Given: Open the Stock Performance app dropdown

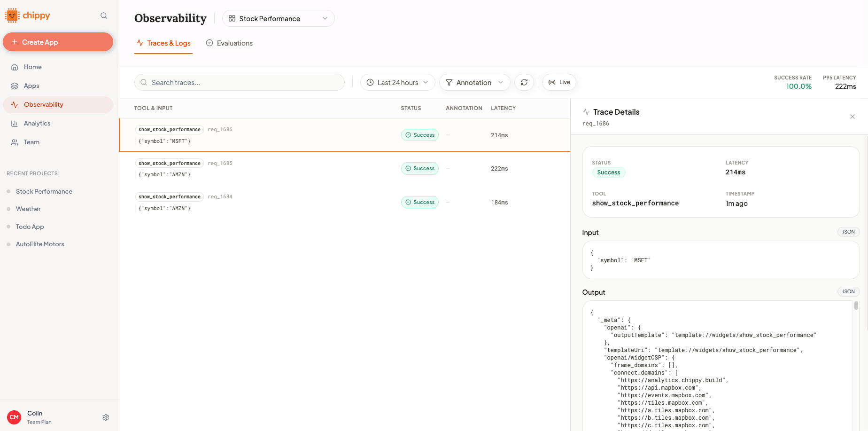Looking at the screenshot, I should [278, 18].
